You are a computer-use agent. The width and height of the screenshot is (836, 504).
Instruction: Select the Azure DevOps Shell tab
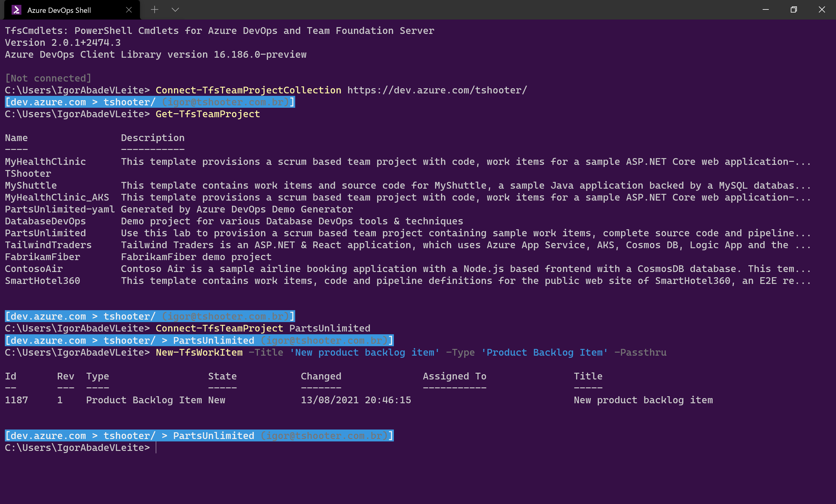coord(72,10)
